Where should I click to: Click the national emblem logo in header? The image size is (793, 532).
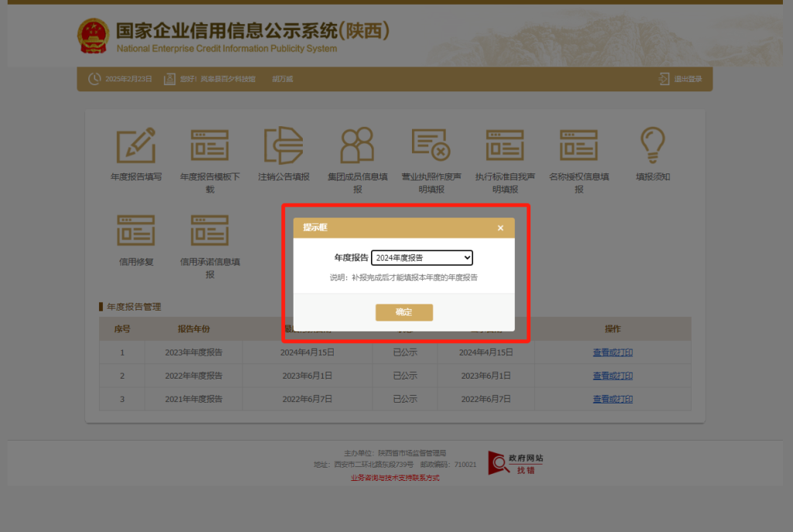pos(94,36)
